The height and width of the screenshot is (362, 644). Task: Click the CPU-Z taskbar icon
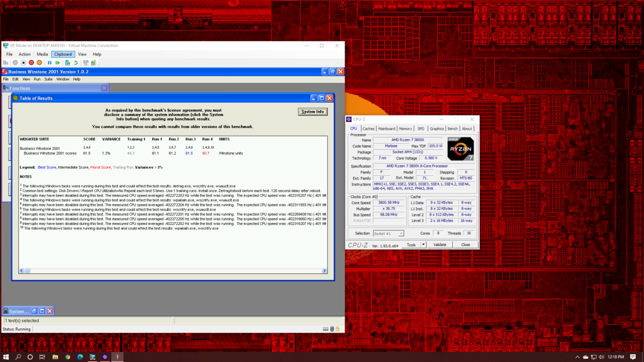point(105,356)
